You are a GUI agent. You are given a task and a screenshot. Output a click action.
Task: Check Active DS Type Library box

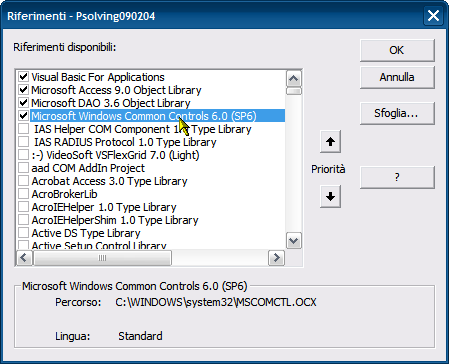point(23,233)
